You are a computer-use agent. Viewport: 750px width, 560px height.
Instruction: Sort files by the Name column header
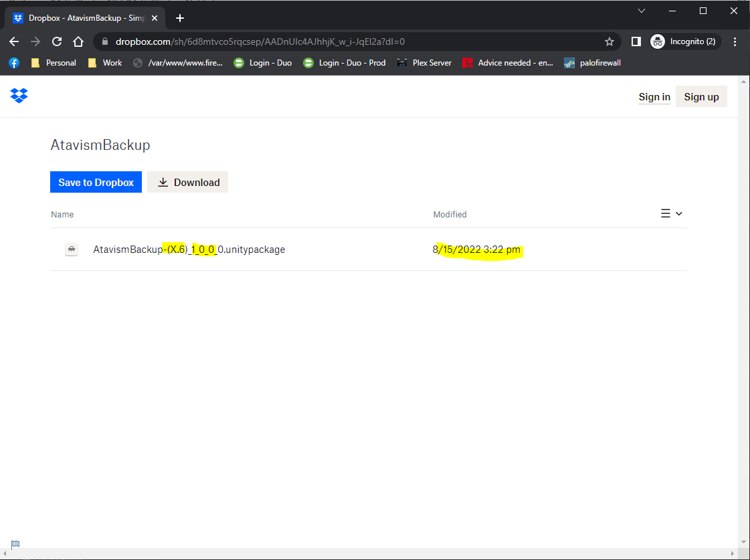point(62,215)
